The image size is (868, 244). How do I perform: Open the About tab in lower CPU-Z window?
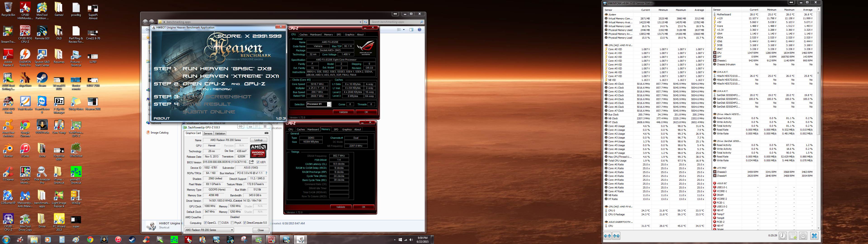pos(358,129)
